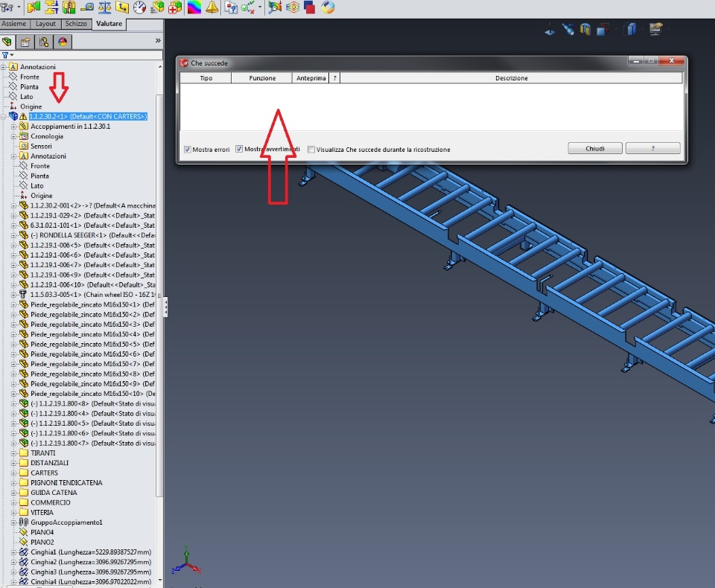715x588 pixels.
Task: Expand the panel tabs chevron »
Action: pos(158,41)
